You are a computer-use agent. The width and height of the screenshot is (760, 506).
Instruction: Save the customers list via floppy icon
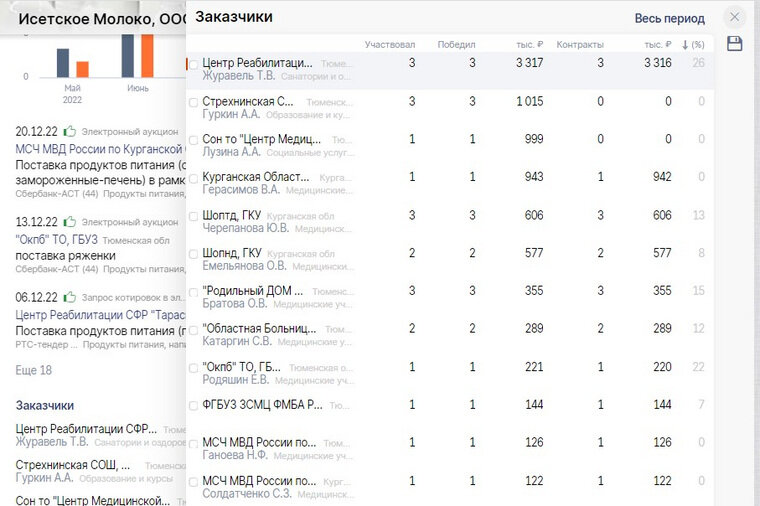click(x=734, y=44)
